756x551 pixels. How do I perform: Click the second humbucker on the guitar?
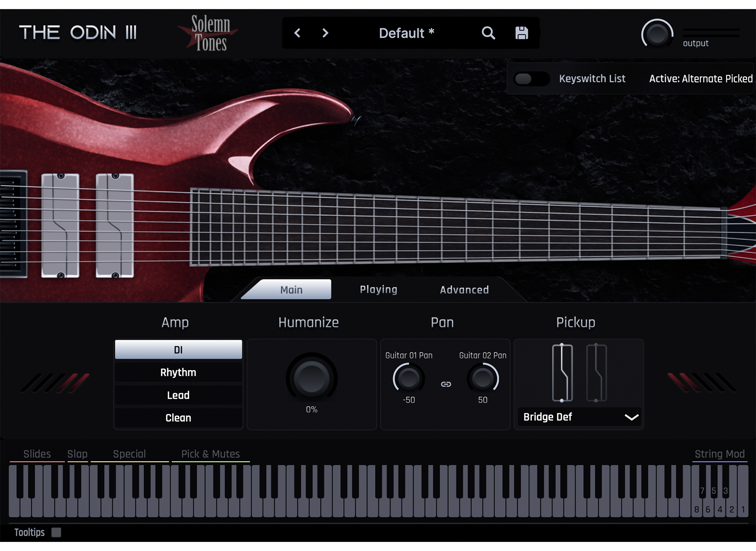(115, 226)
